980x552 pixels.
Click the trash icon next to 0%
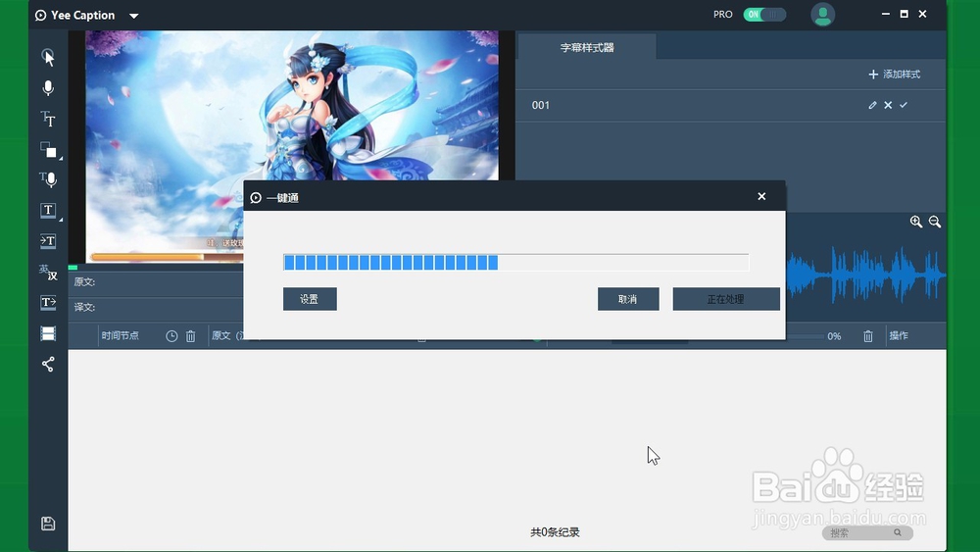[x=868, y=336]
